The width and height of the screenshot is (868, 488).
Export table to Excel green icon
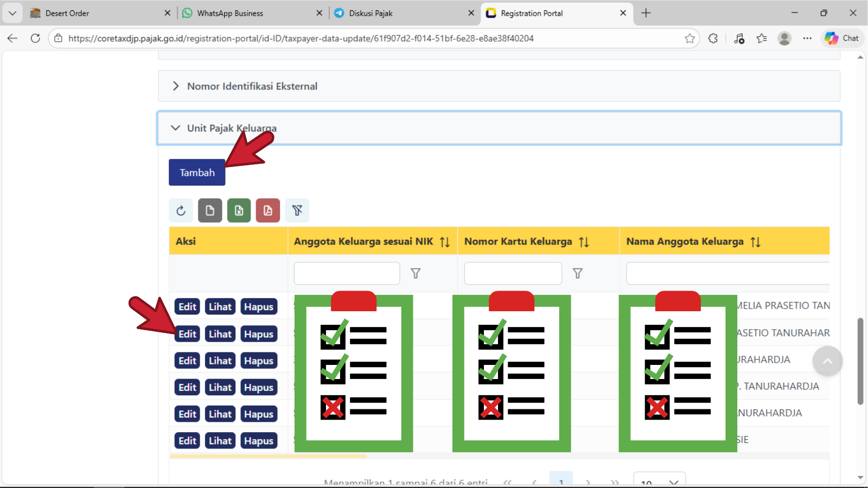pyautogui.click(x=239, y=210)
